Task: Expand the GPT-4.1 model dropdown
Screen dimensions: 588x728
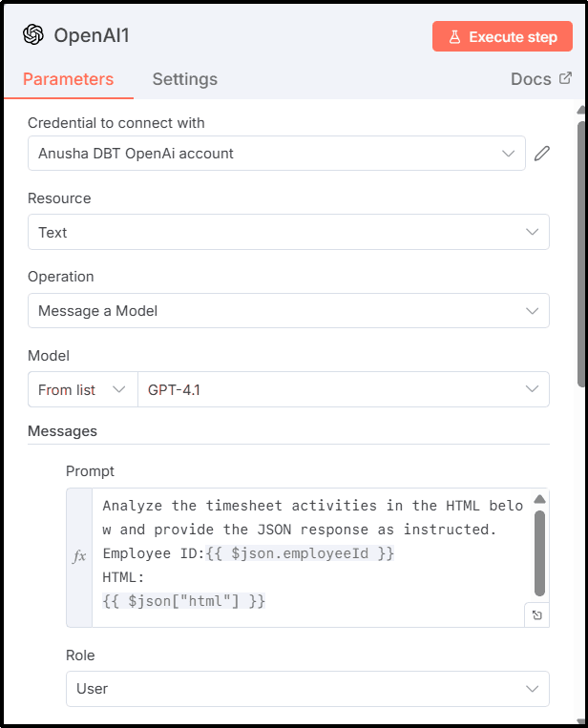Action: (x=344, y=389)
